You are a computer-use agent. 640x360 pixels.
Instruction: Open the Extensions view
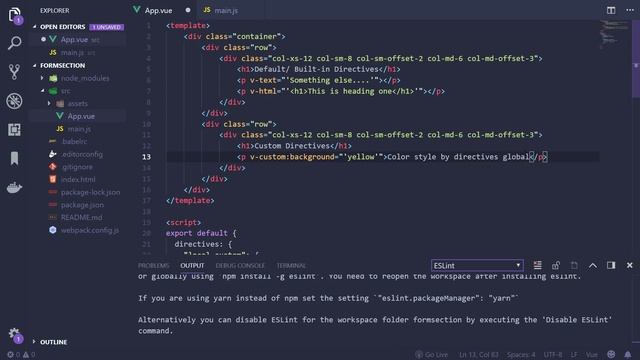[x=15, y=130]
